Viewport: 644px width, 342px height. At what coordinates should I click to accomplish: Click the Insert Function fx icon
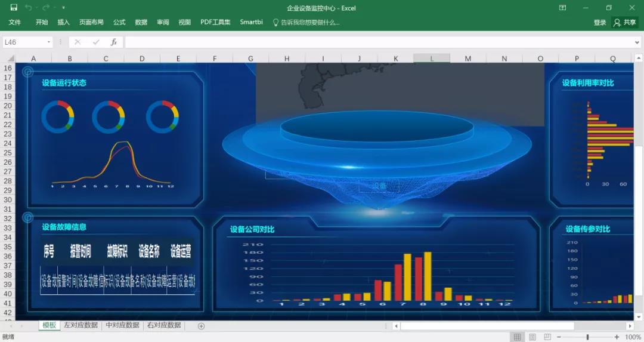click(x=113, y=42)
